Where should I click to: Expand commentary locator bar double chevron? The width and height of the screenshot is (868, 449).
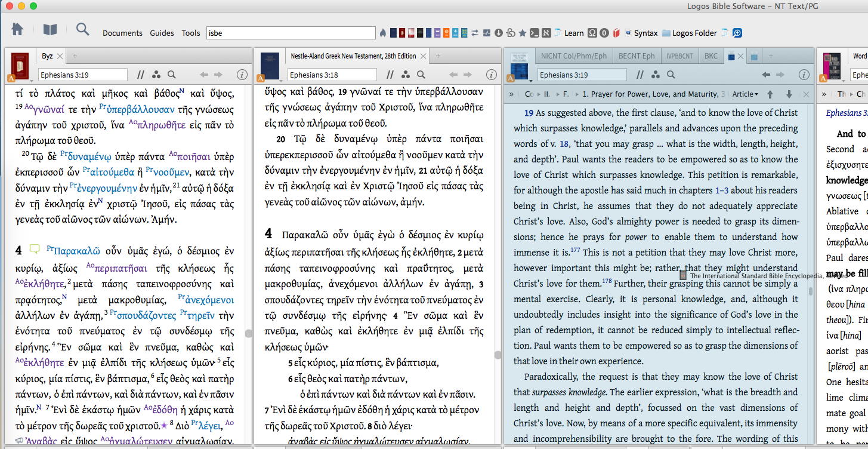(511, 94)
